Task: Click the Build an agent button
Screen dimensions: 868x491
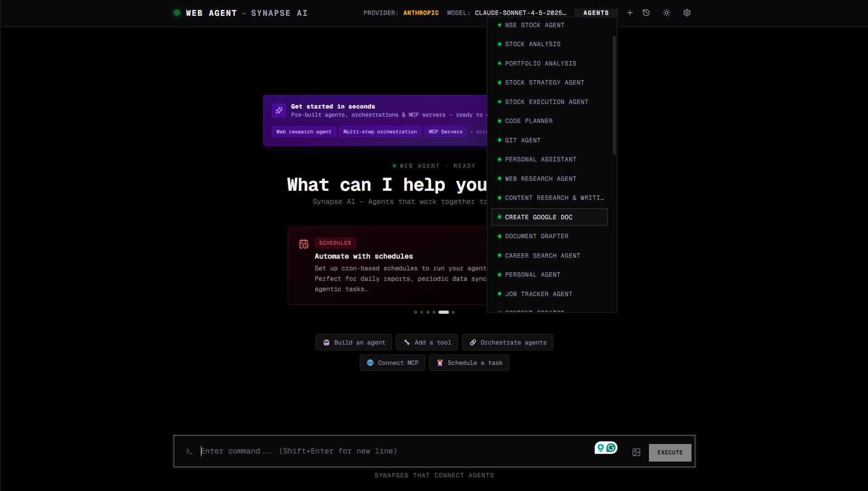Action: click(x=353, y=342)
